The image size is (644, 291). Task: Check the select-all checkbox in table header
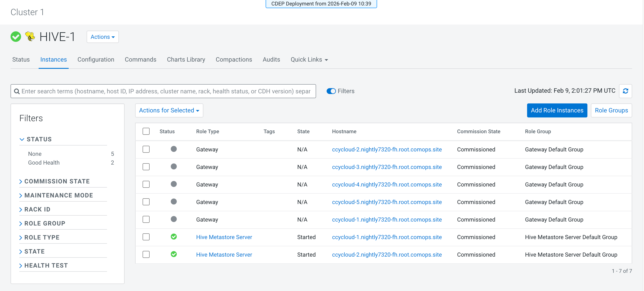[x=146, y=131]
